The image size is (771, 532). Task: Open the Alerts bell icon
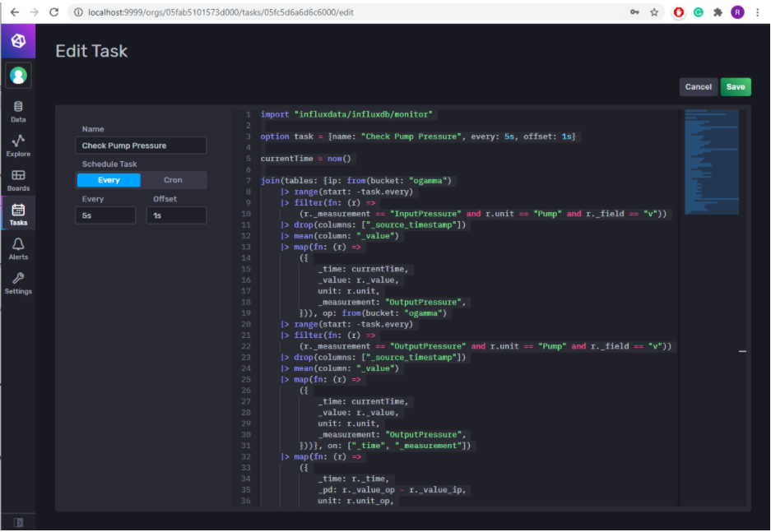[18, 247]
